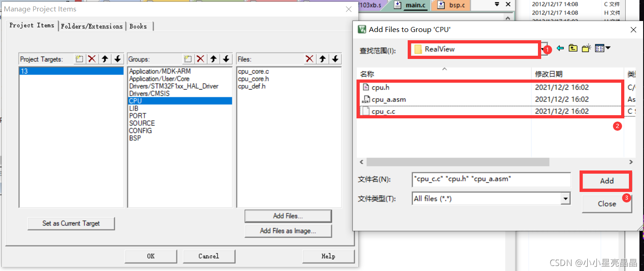Click the Help button

pyautogui.click(x=328, y=256)
